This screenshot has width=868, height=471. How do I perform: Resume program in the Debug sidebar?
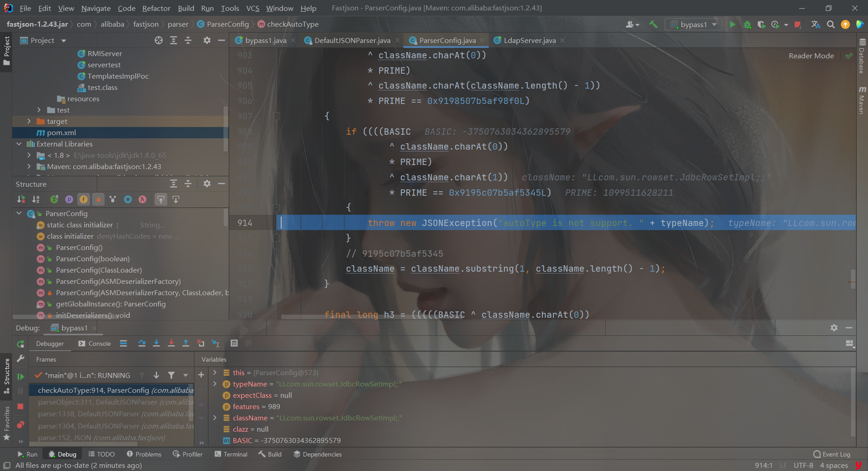tap(20, 376)
